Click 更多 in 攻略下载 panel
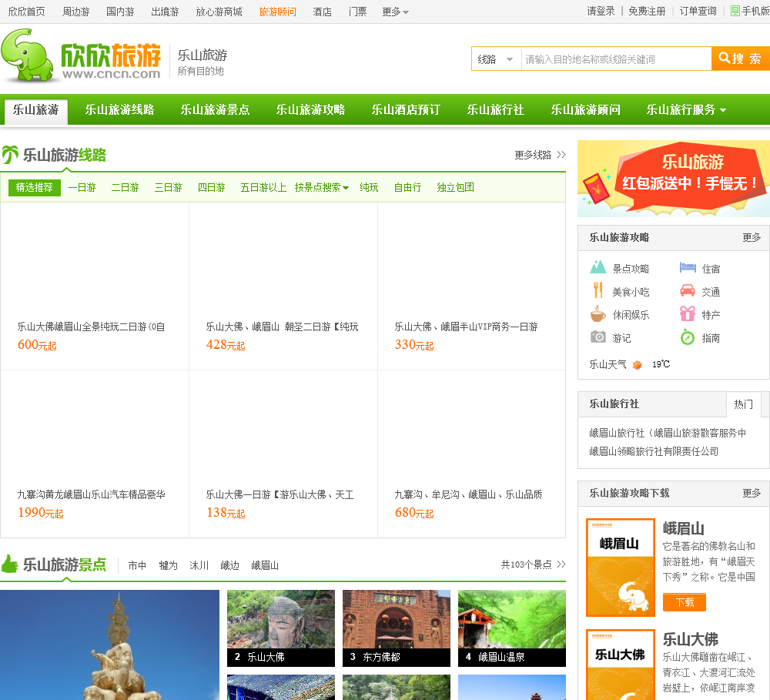Image resolution: width=770 pixels, height=700 pixels. (752, 493)
